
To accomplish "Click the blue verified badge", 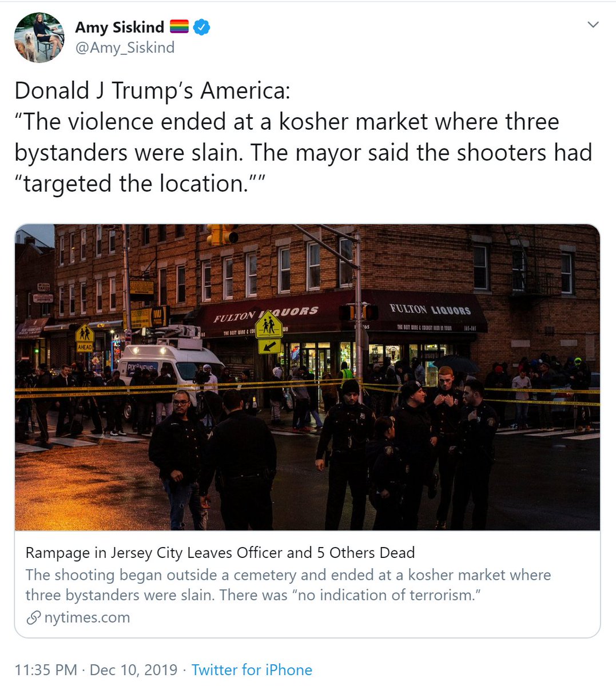I will (201, 27).
